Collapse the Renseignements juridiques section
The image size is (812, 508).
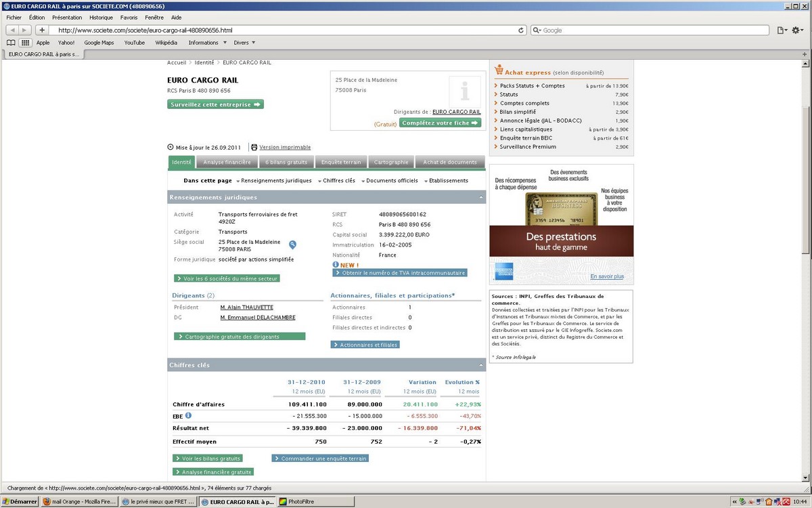click(x=481, y=198)
